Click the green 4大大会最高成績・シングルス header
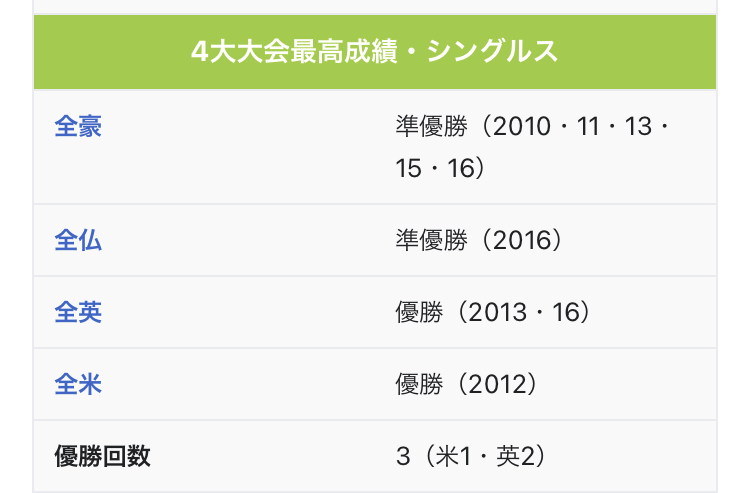 375,52
